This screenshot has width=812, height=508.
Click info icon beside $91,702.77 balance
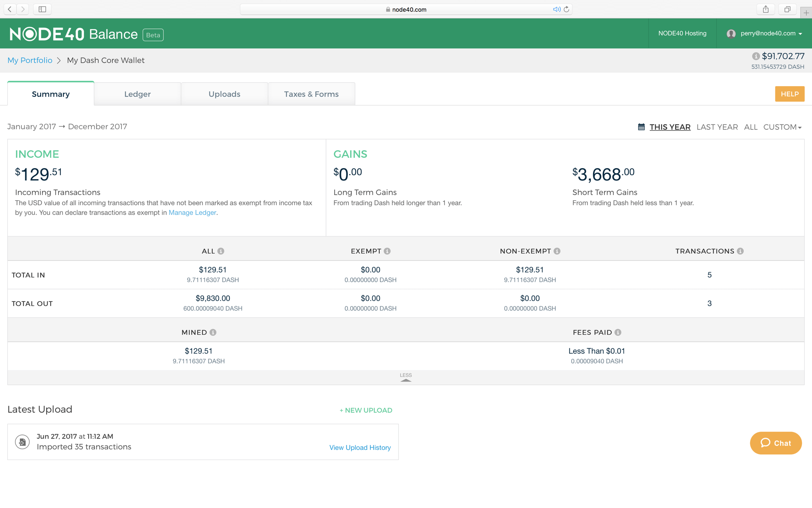pyautogui.click(x=756, y=56)
